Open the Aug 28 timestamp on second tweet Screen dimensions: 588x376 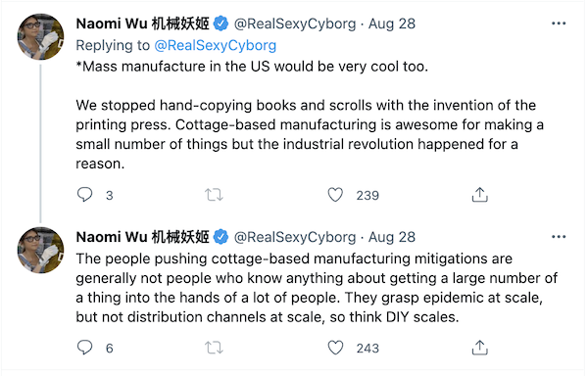click(x=392, y=237)
